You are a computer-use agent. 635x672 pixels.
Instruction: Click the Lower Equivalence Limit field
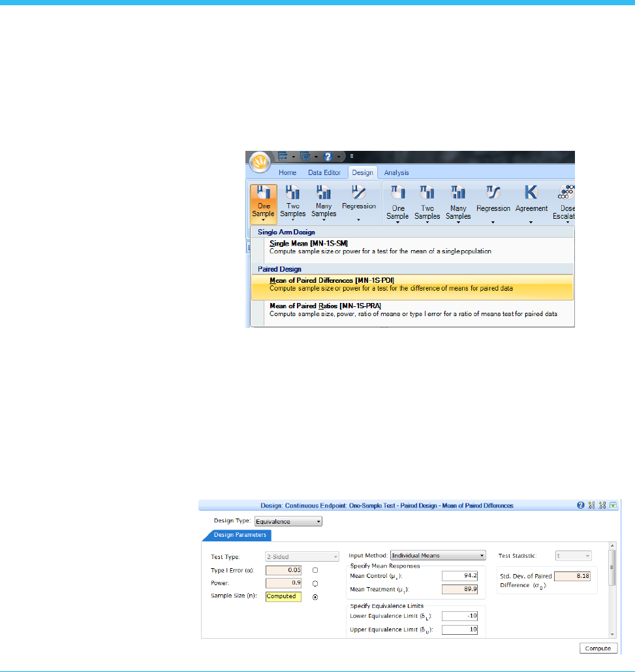pos(459,616)
